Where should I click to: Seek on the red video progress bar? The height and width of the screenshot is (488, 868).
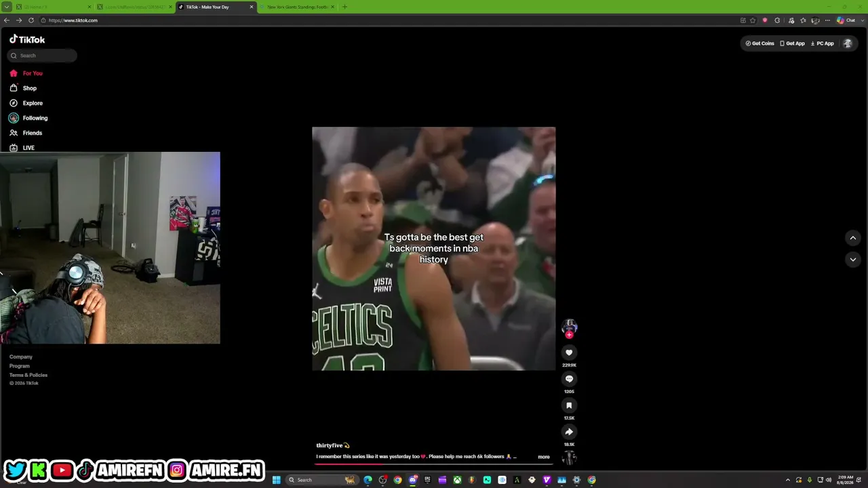point(433,464)
